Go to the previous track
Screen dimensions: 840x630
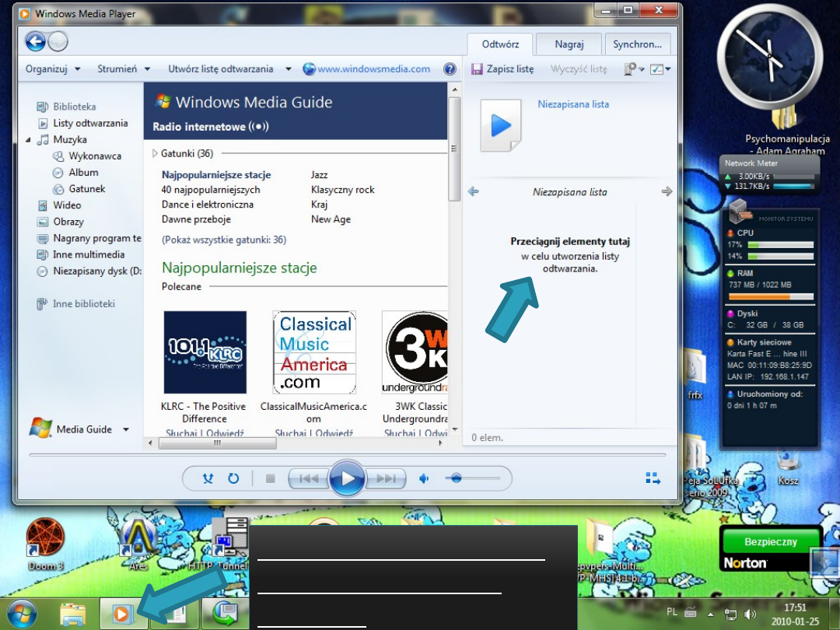point(309,478)
